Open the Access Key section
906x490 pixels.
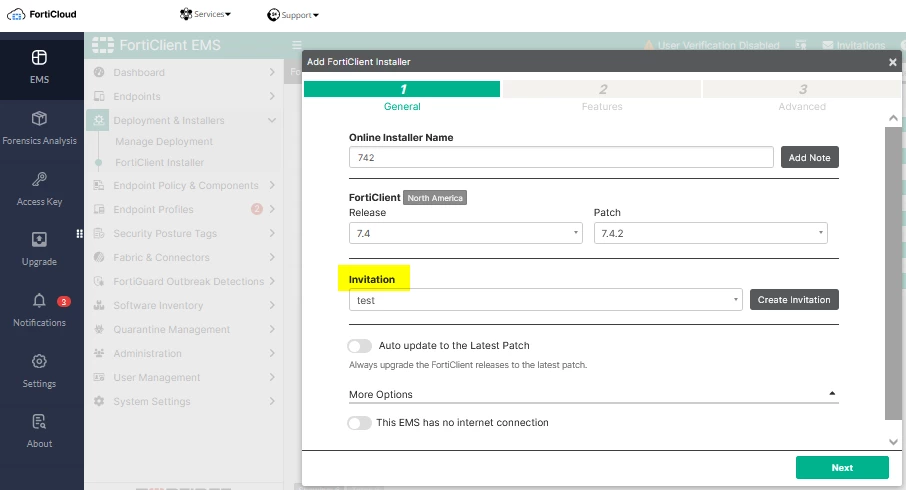tap(39, 189)
